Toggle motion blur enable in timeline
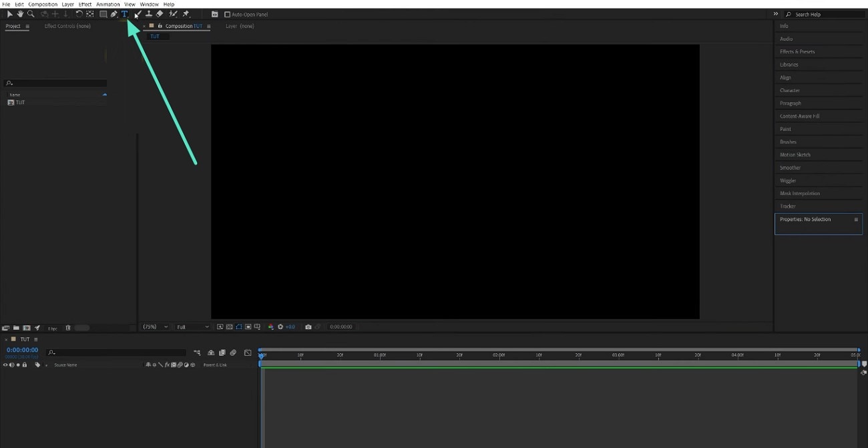Screen dimensions: 868x448 click(x=233, y=353)
